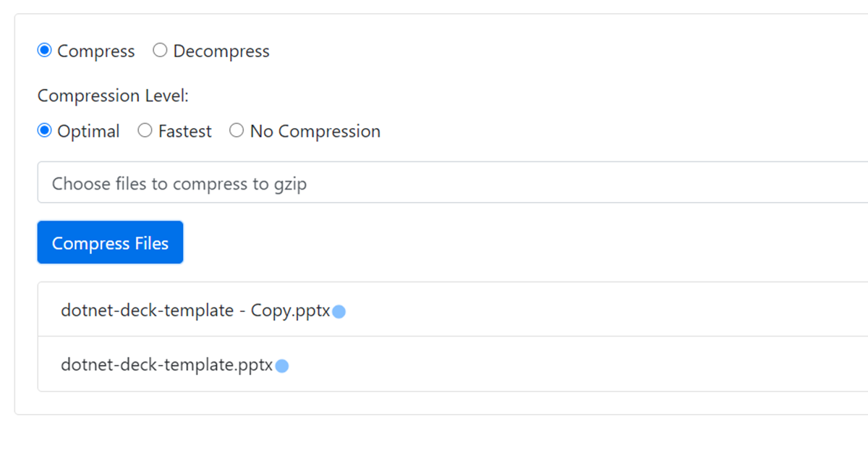
Task: Click the Compress label next to its radio
Action: pyautogui.click(x=96, y=51)
